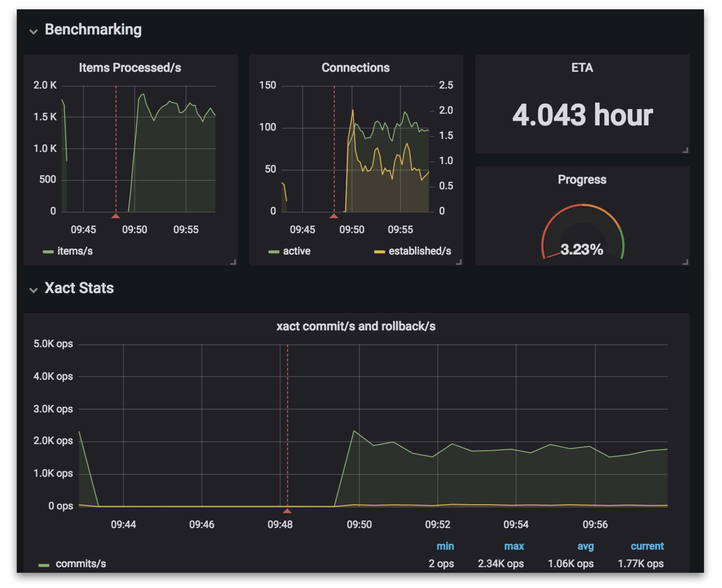
Task: Sort legend by the current column header
Action: [x=647, y=546]
